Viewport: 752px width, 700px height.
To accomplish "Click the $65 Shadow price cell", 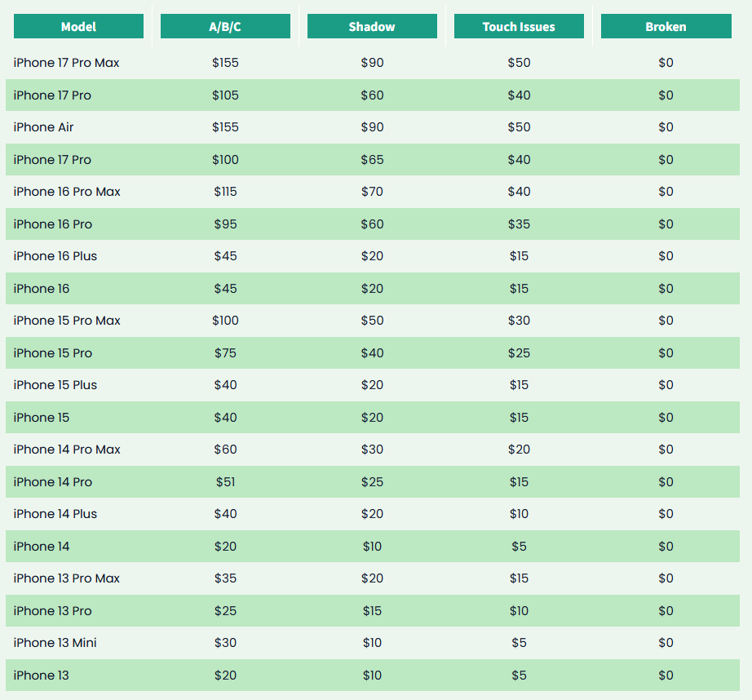I will click(x=372, y=159).
